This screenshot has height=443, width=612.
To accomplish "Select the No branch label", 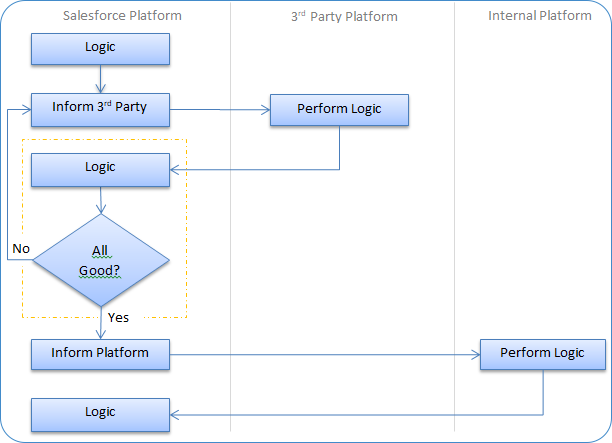I will click(20, 247).
